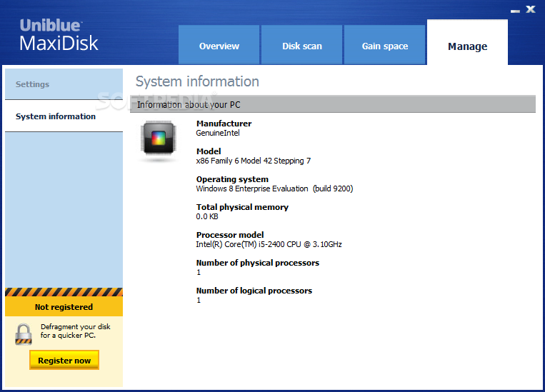Open the Overview tab
Image resolution: width=545 pixels, height=392 pixels.
[x=219, y=45]
